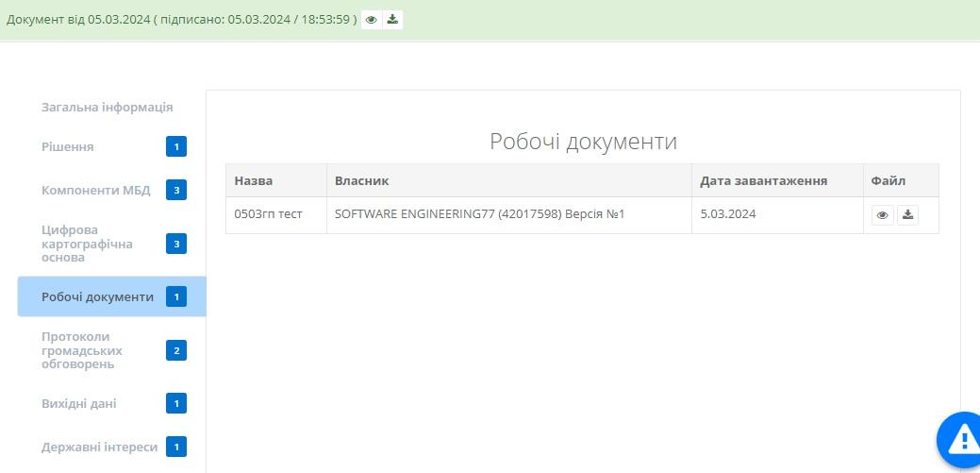Show the Вихідні дані section
Screen dimensions: 980x473
pos(79,404)
